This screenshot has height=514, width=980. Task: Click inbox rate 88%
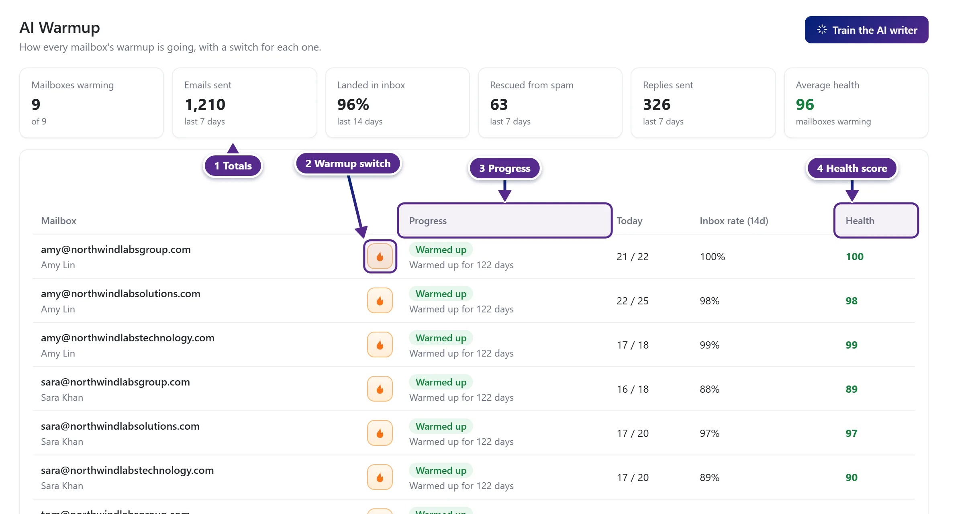pyautogui.click(x=709, y=389)
